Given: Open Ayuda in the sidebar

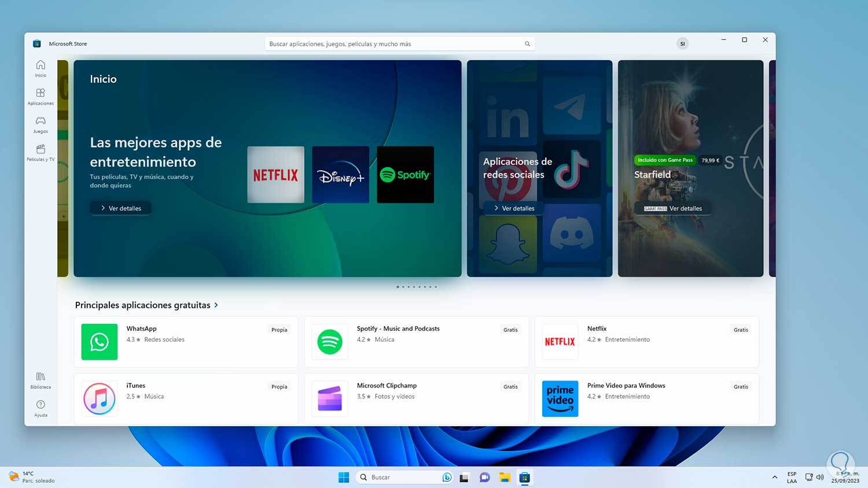Looking at the screenshot, I should coord(41,408).
